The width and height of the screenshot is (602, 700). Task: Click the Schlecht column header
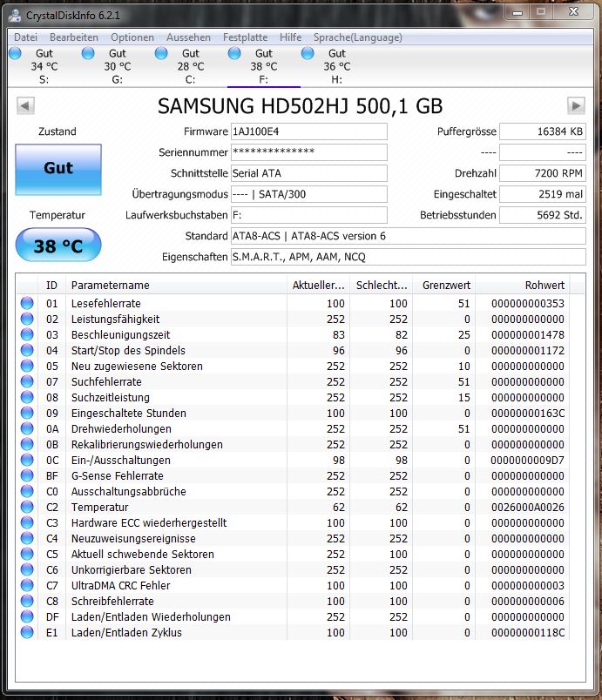382,286
